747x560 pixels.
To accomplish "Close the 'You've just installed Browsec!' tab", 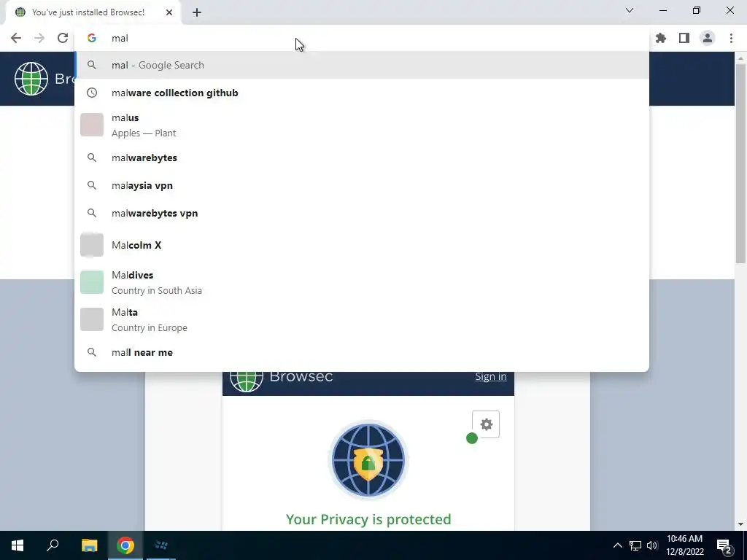I will point(169,12).
